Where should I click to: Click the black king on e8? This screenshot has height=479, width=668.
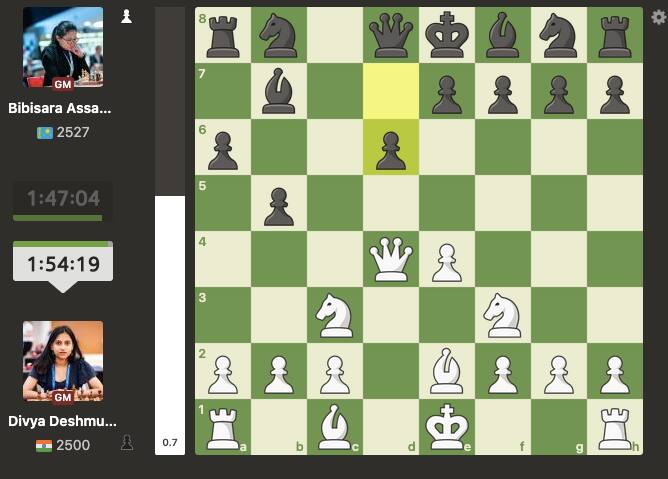click(x=446, y=35)
